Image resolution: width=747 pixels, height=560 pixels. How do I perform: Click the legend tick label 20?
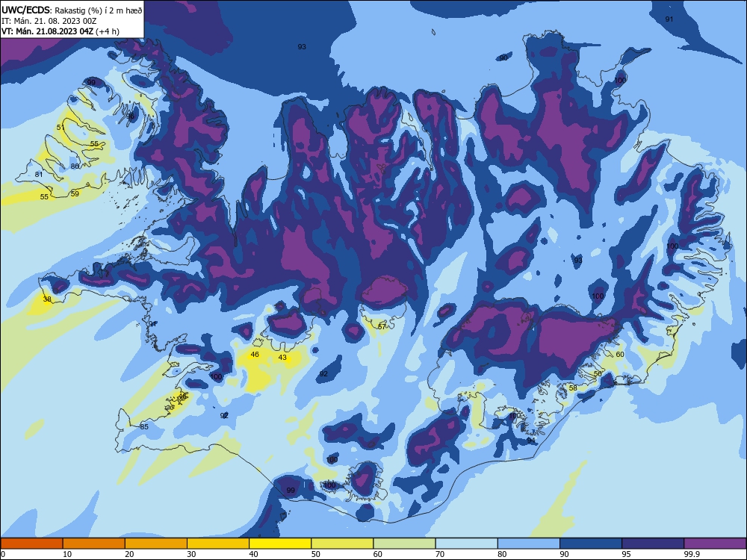tap(129, 554)
